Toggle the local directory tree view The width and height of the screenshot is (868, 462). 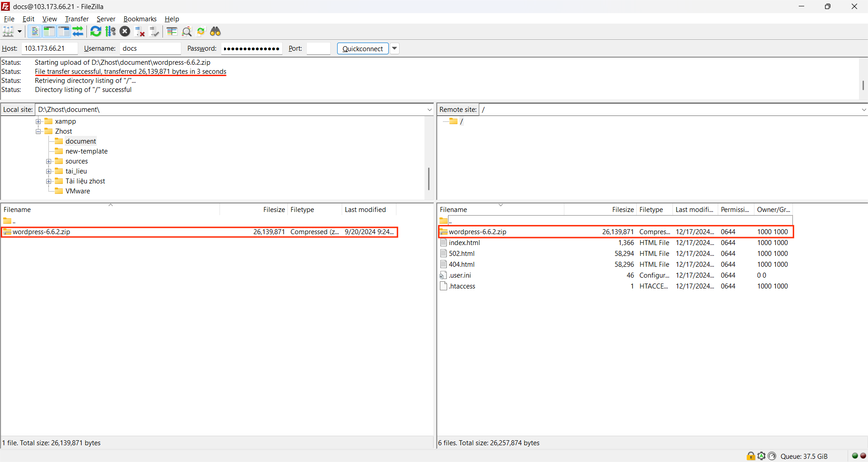click(49, 31)
